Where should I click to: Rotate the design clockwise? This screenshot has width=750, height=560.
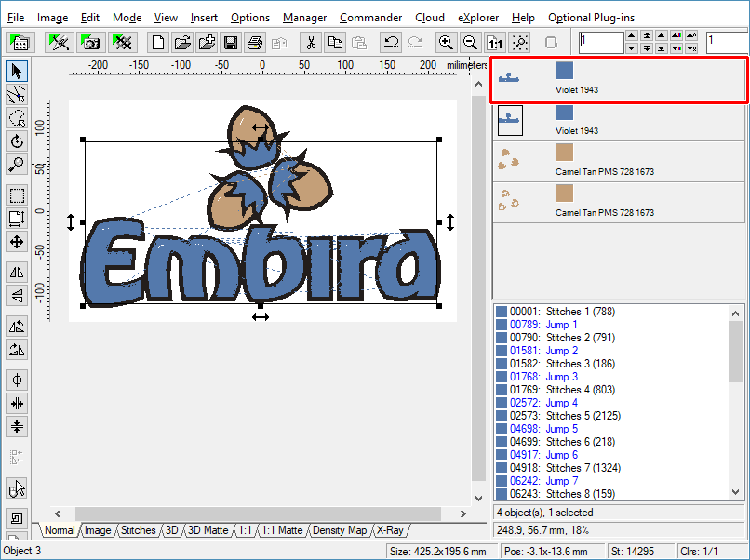pos(17,350)
